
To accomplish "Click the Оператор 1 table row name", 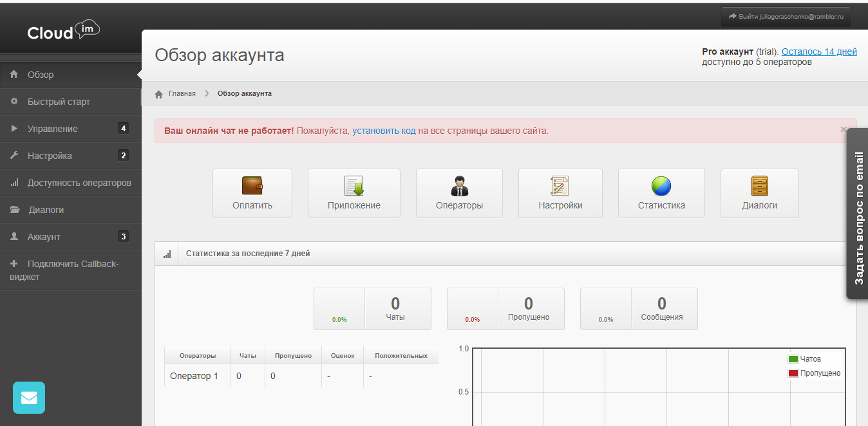I will click(x=194, y=376).
